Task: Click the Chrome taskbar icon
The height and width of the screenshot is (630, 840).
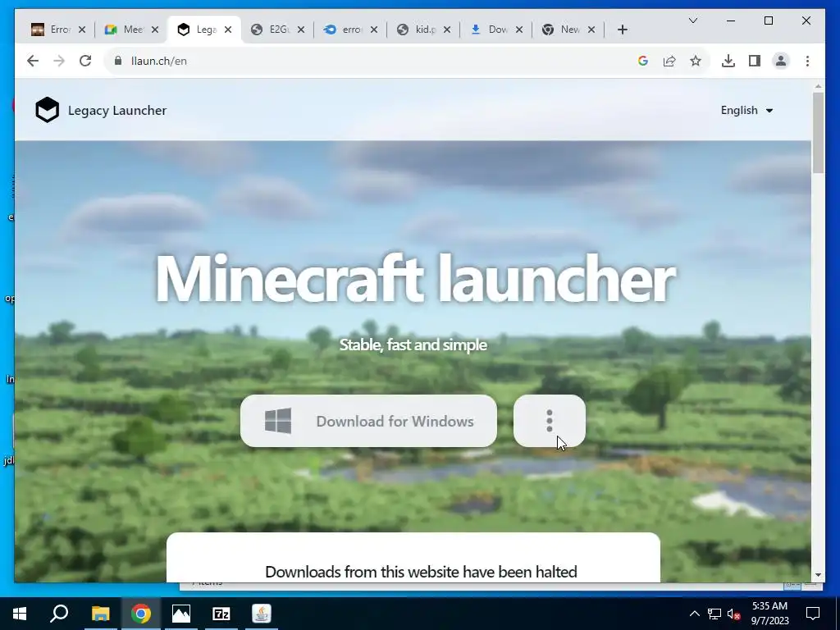Action: pyautogui.click(x=141, y=614)
